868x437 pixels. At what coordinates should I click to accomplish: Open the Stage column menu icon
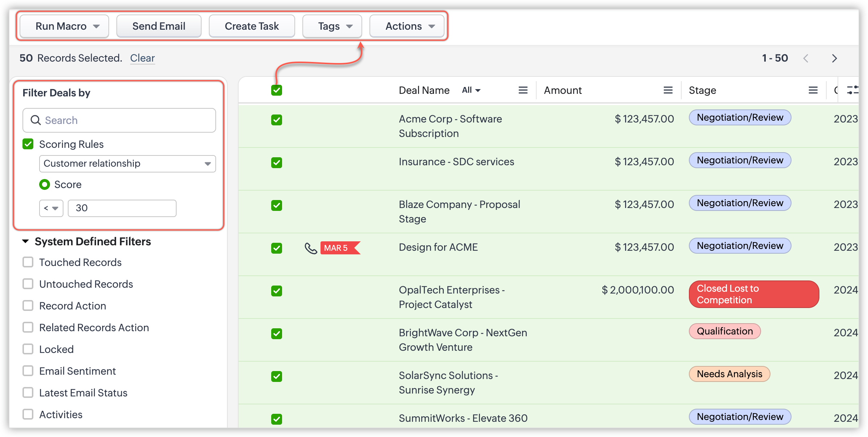click(813, 90)
